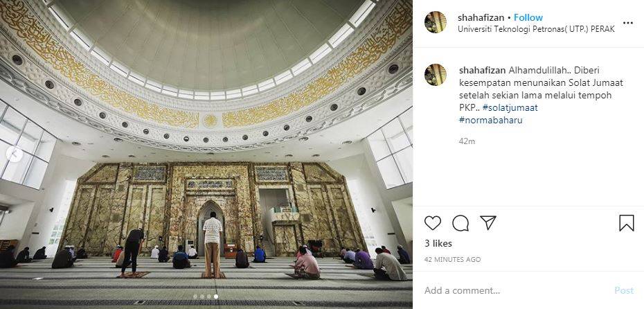The height and width of the screenshot is (309, 644).
Task: Open the #normabaharu hashtag
Action: [491, 121]
